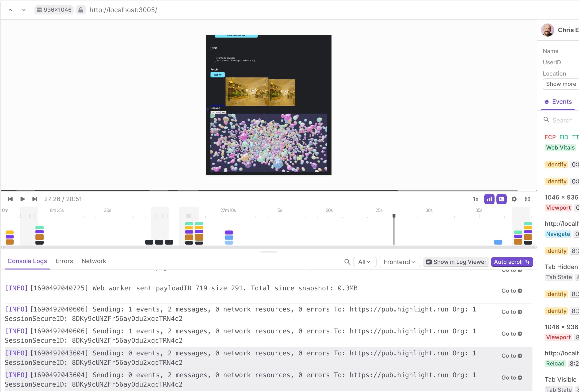Switch to the Network tab
The image size is (579, 392).
click(x=94, y=261)
